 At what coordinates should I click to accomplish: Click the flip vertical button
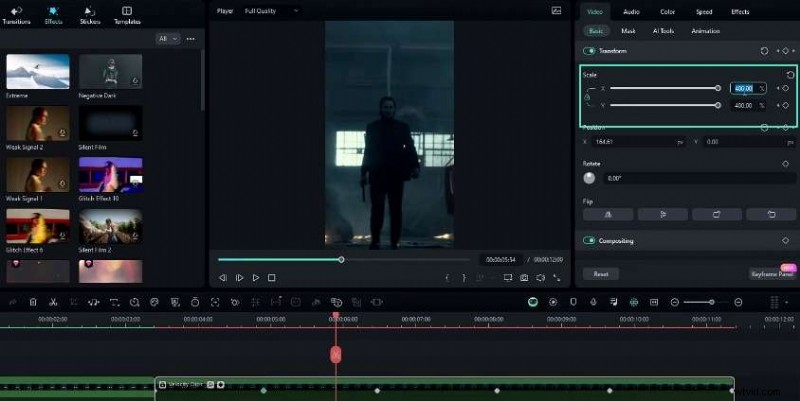(663, 215)
